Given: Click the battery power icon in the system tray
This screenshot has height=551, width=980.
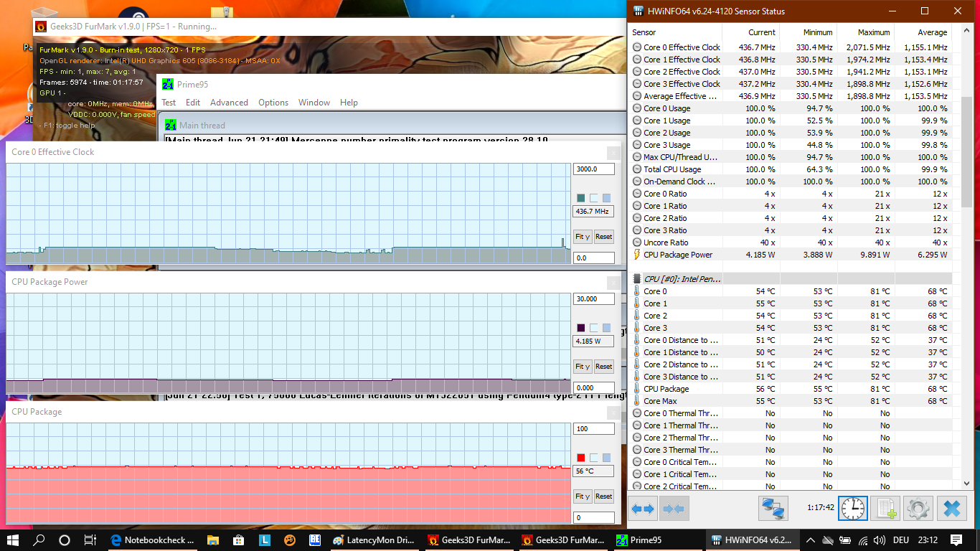Looking at the screenshot, I should [845, 540].
